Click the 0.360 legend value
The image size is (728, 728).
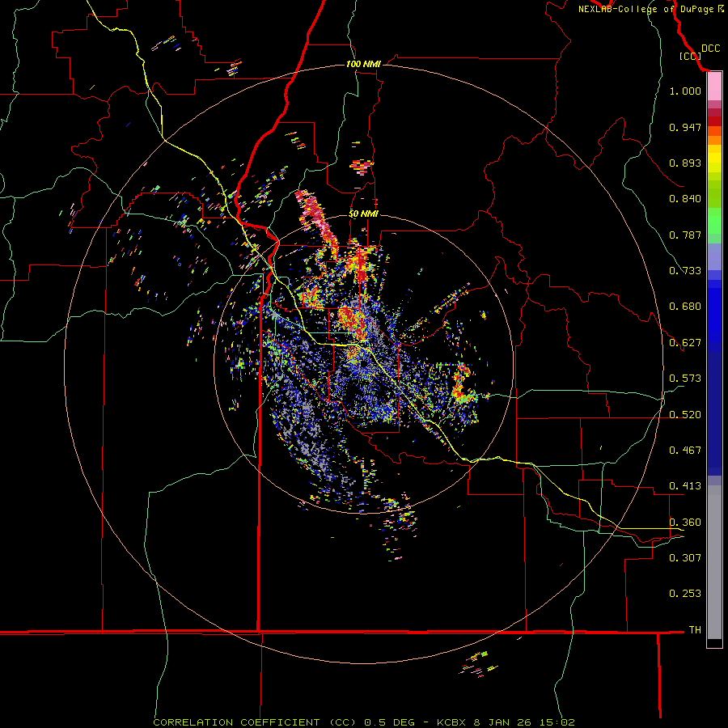[685, 523]
